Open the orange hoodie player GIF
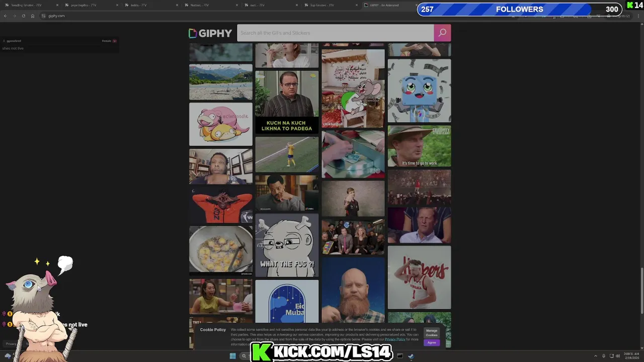This screenshot has height=362, width=644. 221,205
